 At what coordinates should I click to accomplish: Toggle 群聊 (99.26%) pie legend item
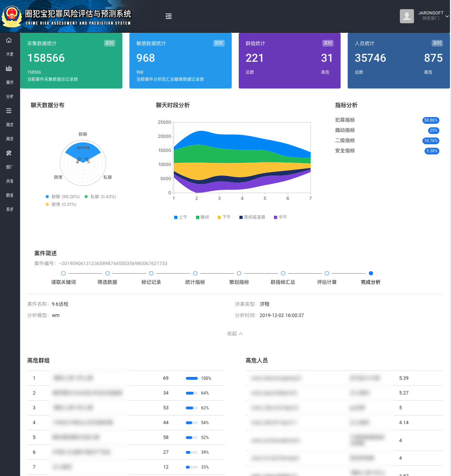tap(63, 197)
